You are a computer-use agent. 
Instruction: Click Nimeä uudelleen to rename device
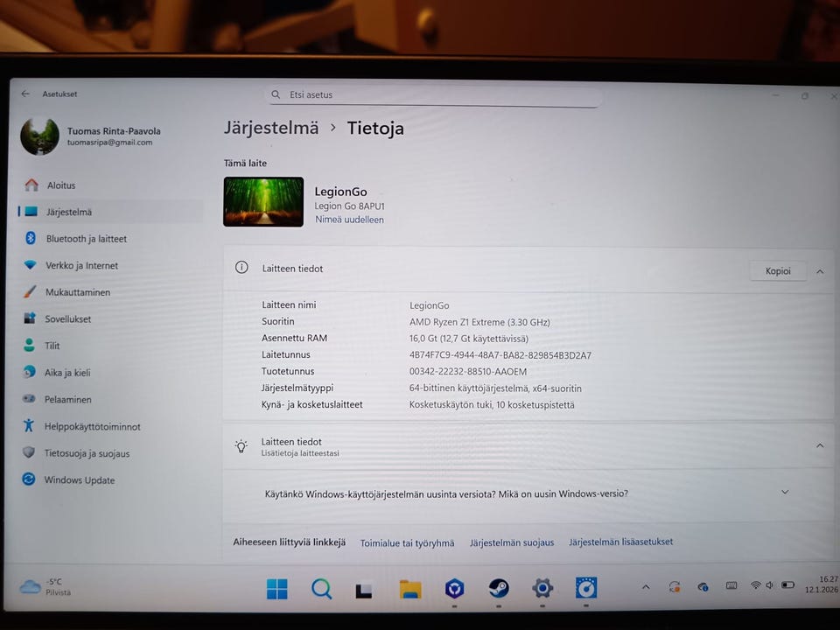pyautogui.click(x=349, y=220)
